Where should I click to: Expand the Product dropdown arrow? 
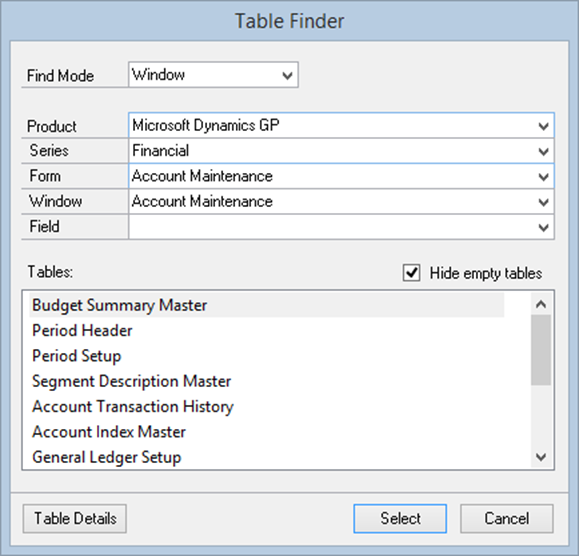point(543,126)
